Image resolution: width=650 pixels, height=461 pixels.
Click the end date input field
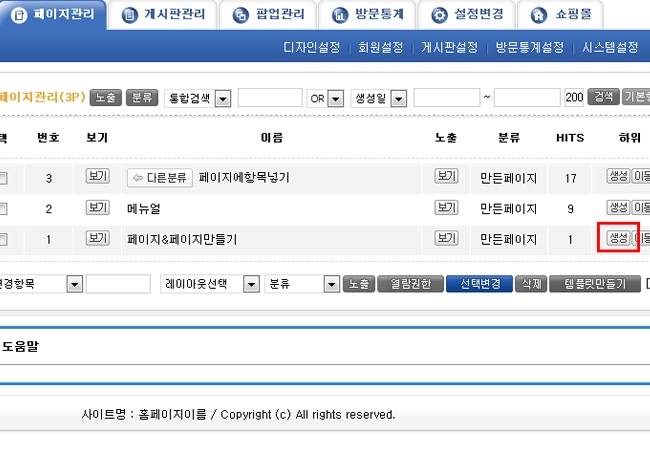click(527, 98)
